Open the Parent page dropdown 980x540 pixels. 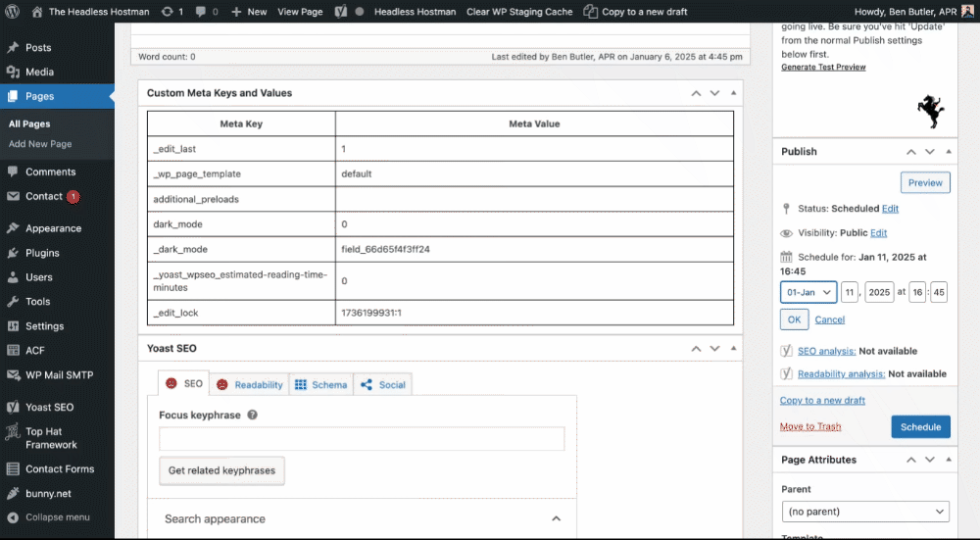(x=865, y=512)
